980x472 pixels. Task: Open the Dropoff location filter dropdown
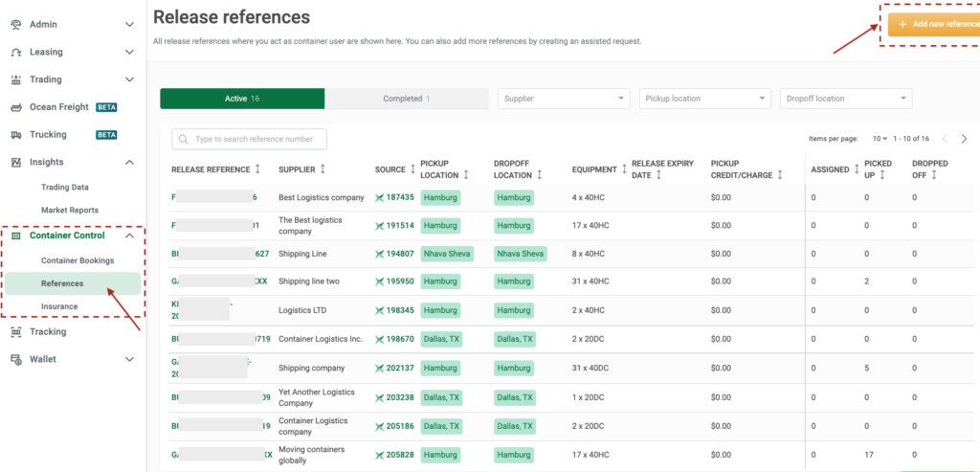click(846, 99)
